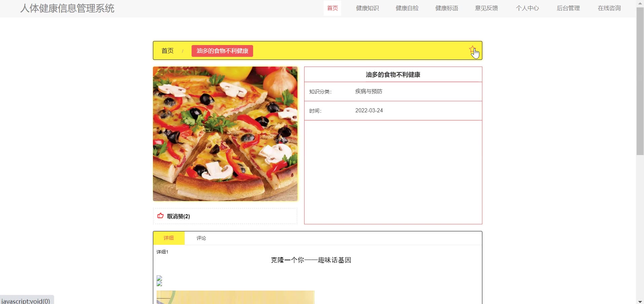Image resolution: width=644 pixels, height=304 pixels.
Task: Open the 健康知识 menu item
Action: (367, 8)
